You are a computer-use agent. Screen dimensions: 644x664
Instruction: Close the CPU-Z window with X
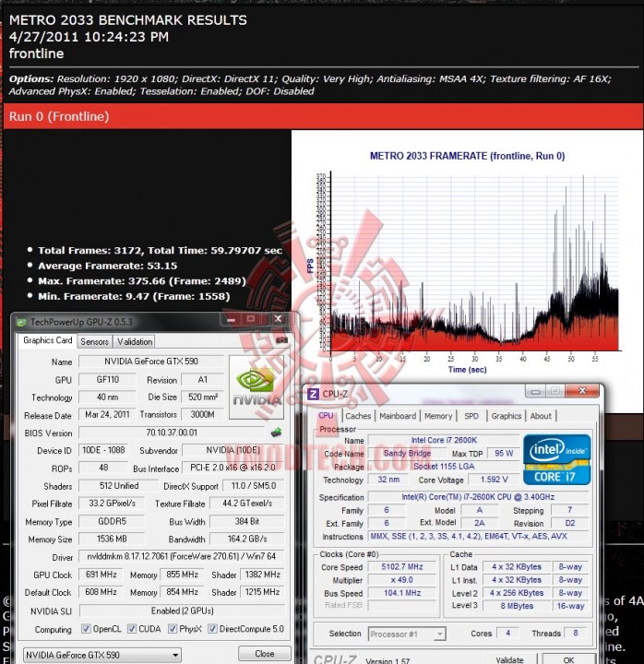582,391
